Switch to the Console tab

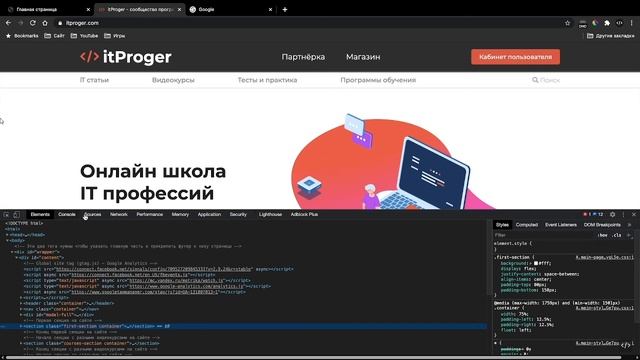[x=67, y=214]
